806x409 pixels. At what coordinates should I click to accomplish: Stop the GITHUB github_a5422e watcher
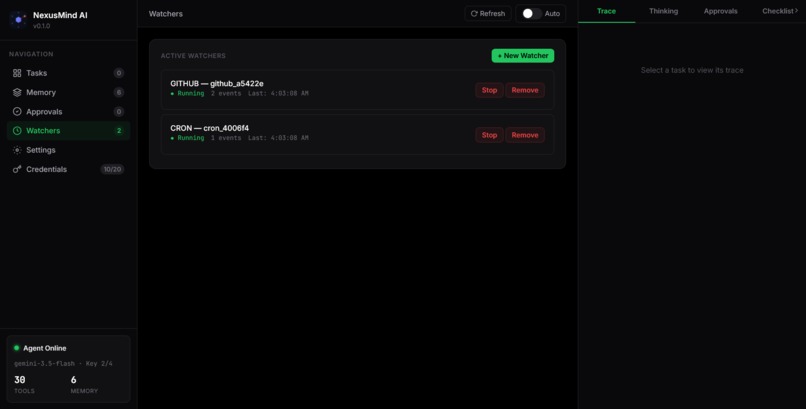click(489, 90)
